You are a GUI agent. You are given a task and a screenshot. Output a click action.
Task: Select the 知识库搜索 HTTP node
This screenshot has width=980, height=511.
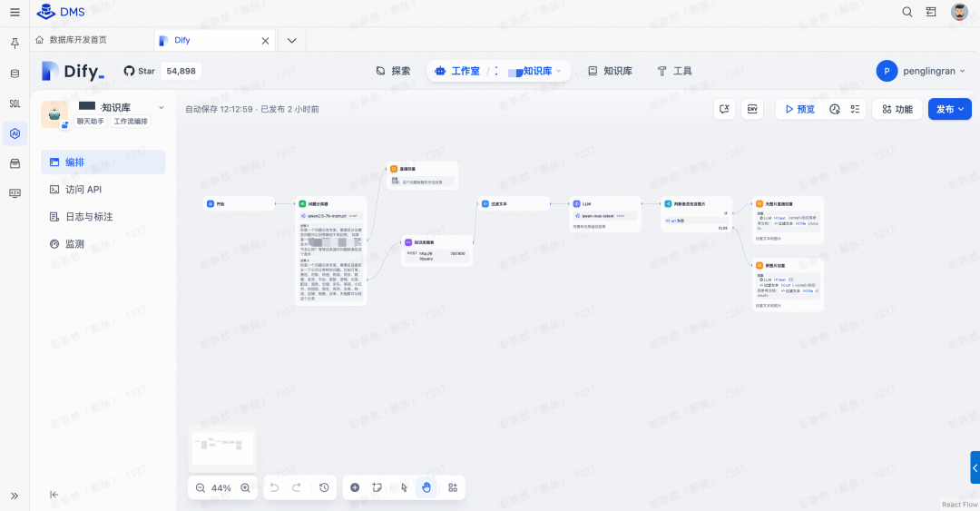click(436, 251)
